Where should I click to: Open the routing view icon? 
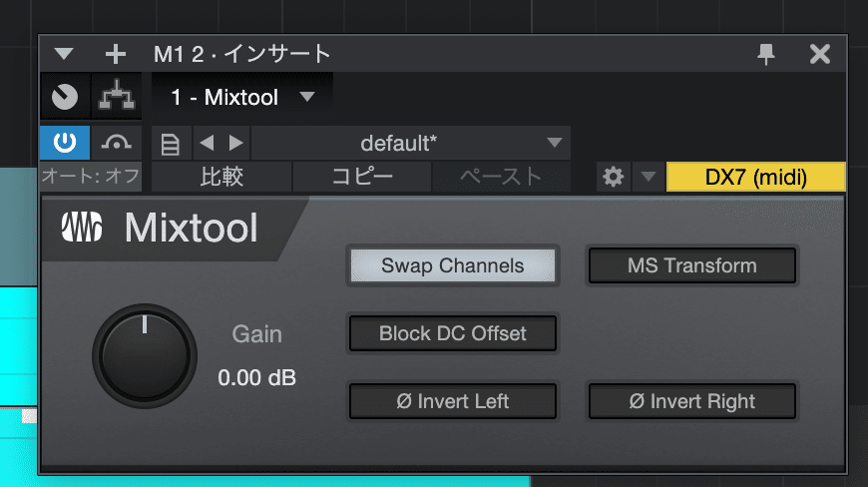coord(117,97)
